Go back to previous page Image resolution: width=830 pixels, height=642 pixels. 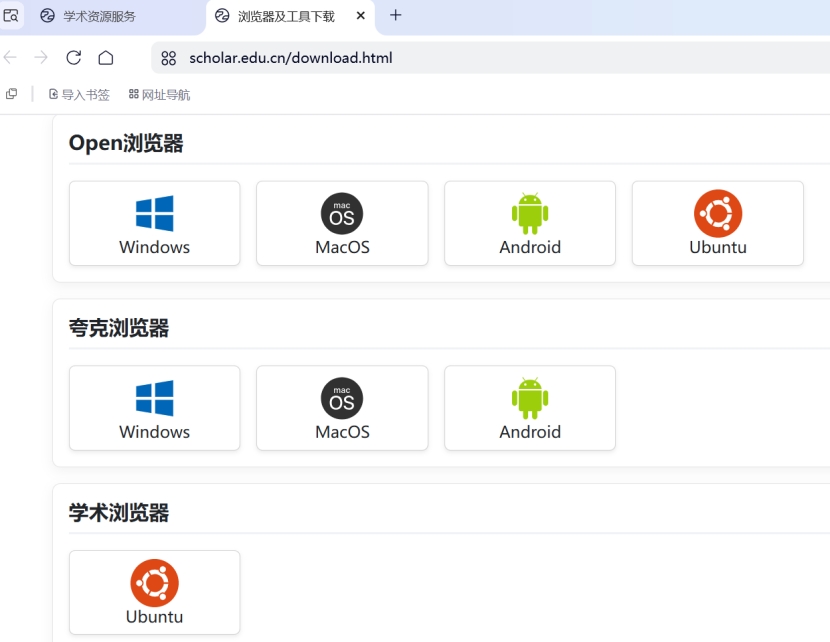[x=10, y=57]
